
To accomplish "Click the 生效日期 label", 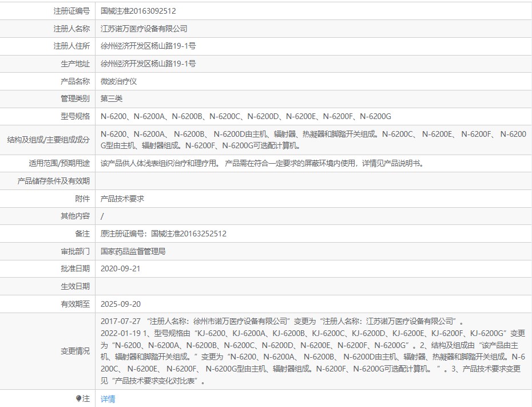I will coord(76,286).
